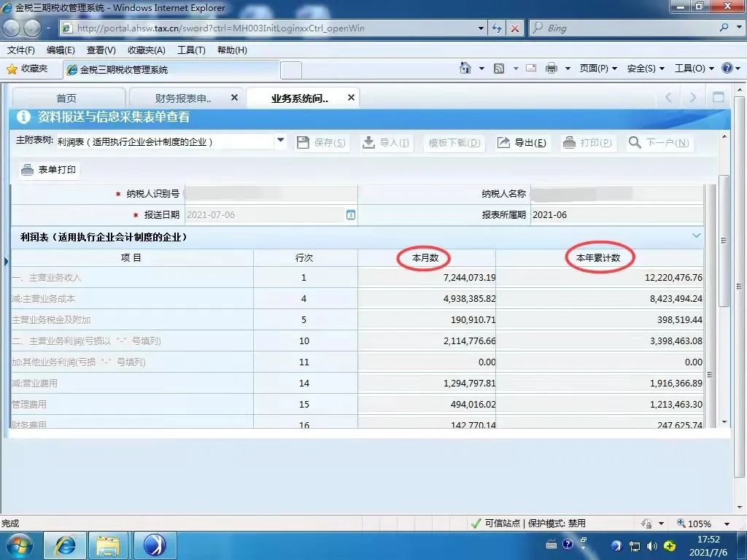The image size is (747, 560).
Task: Collapse the 利润表 section chevron
Action: coord(696,236)
